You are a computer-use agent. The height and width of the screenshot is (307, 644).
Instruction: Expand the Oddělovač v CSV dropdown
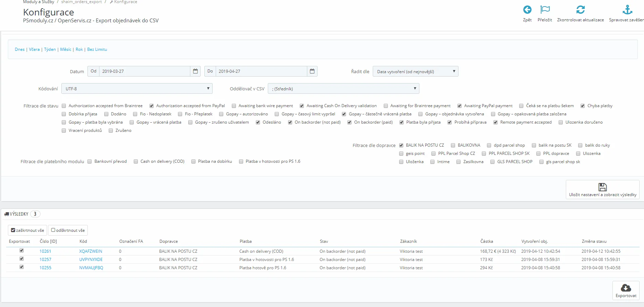[x=343, y=89]
